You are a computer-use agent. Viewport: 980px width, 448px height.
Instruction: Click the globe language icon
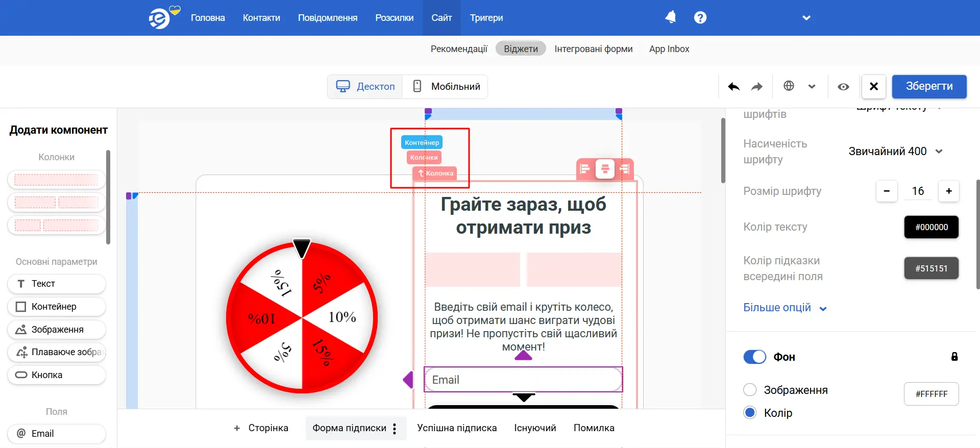pyautogui.click(x=789, y=86)
